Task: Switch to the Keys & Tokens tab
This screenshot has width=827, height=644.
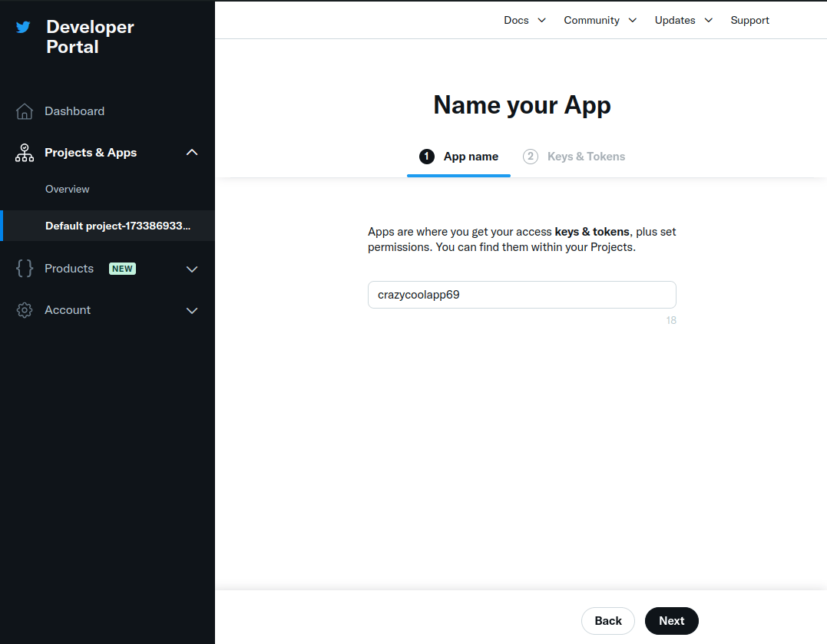Action: pos(586,157)
